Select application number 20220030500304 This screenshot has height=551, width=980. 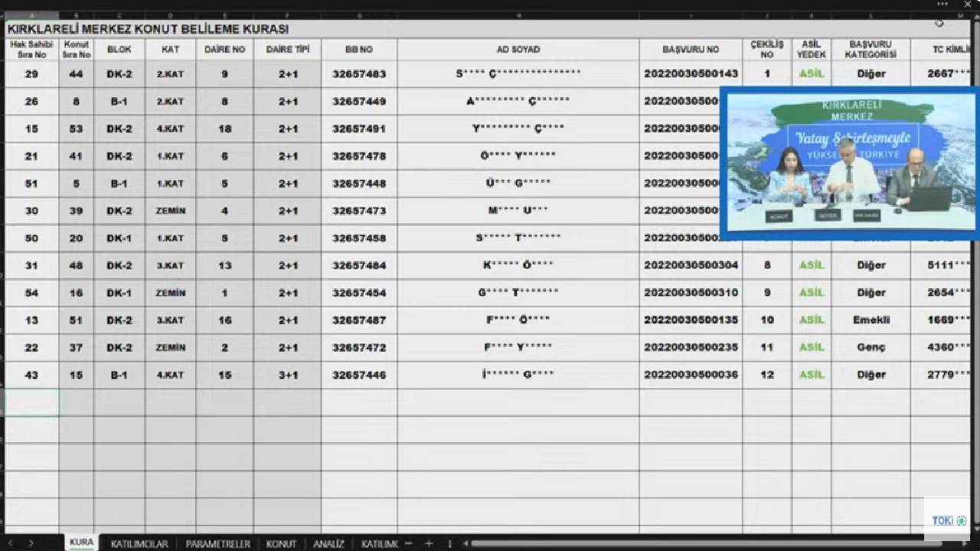pyautogui.click(x=691, y=266)
